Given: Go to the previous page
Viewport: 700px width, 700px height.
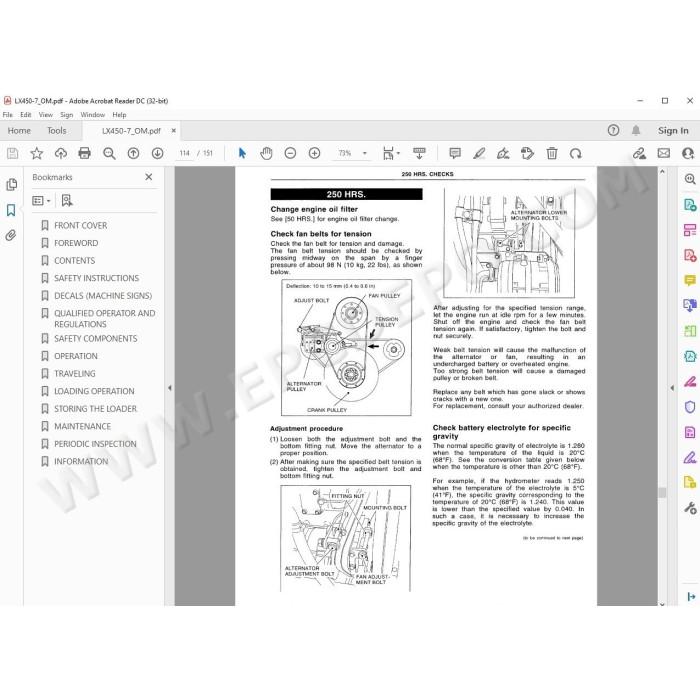Looking at the screenshot, I should [133, 154].
